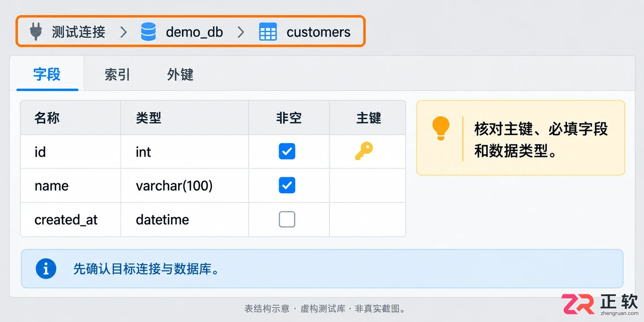Image resolution: width=644 pixels, height=322 pixels.
Task: Click the int type cell
Action: 185,152
